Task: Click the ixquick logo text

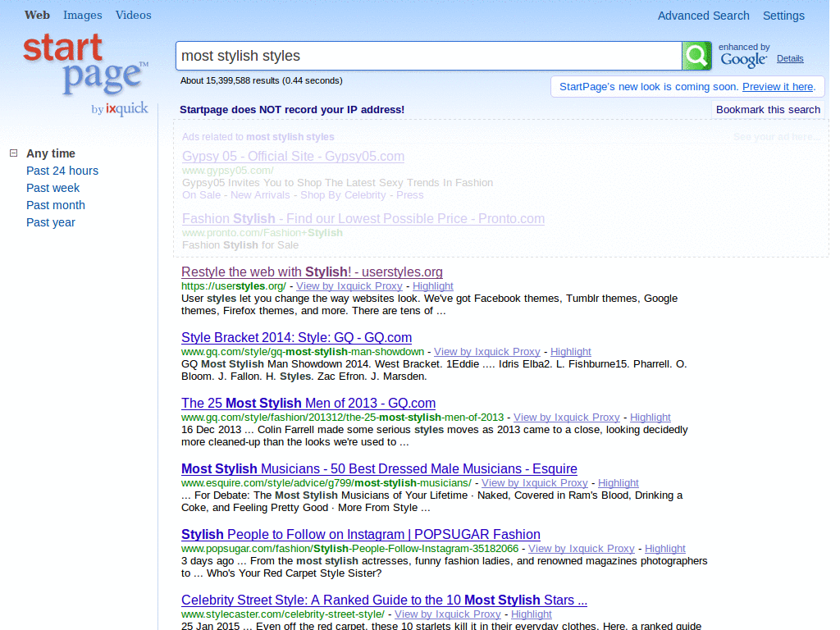Action: click(x=126, y=109)
